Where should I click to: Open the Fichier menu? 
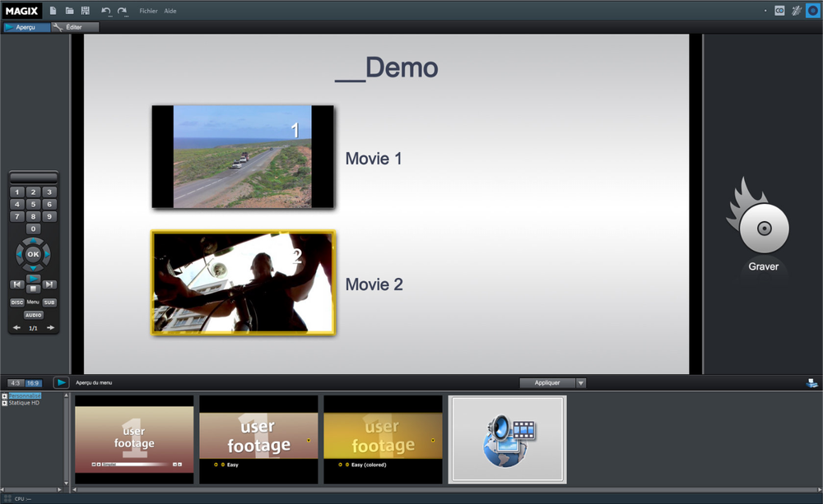148,11
